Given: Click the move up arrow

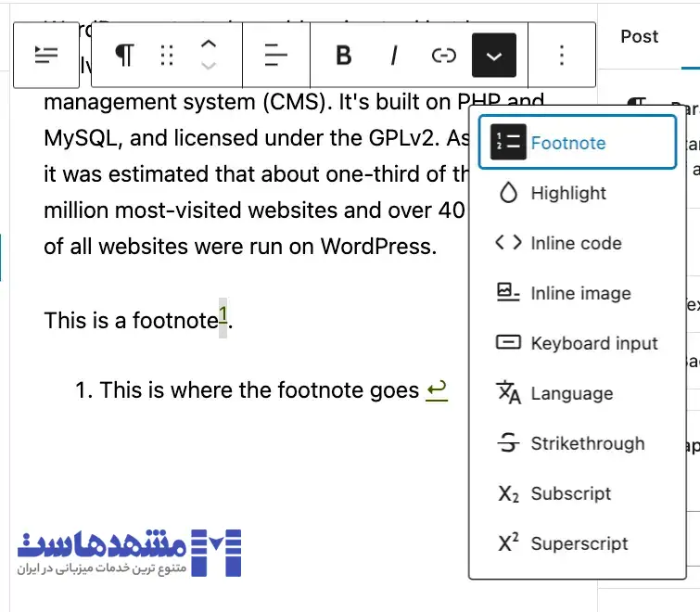Looking at the screenshot, I should [x=209, y=45].
